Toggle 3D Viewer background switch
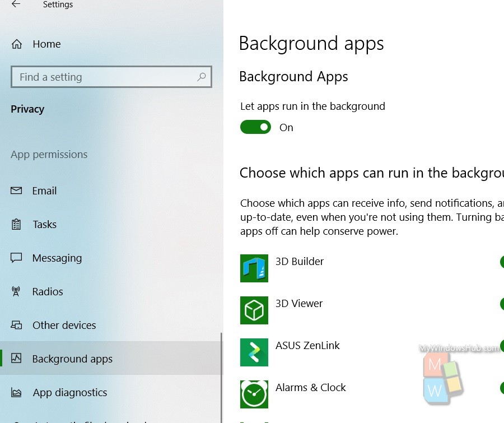This screenshot has height=423, width=504. [x=502, y=304]
